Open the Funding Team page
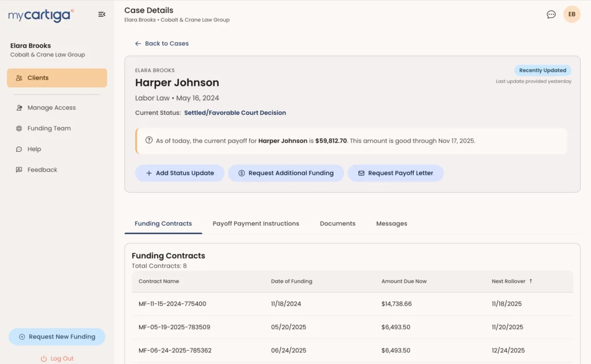The height and width of the screenshot is (364, 591). [x=49, y=129]
